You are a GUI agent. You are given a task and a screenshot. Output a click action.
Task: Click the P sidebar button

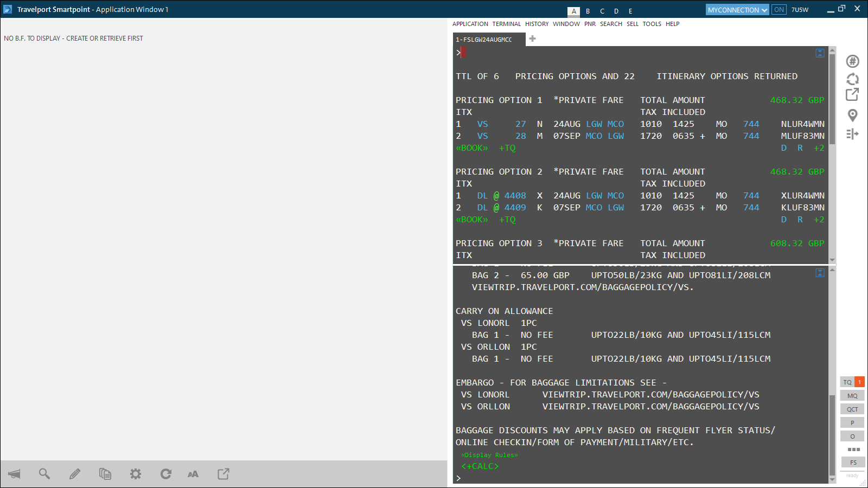coord(852,423)
